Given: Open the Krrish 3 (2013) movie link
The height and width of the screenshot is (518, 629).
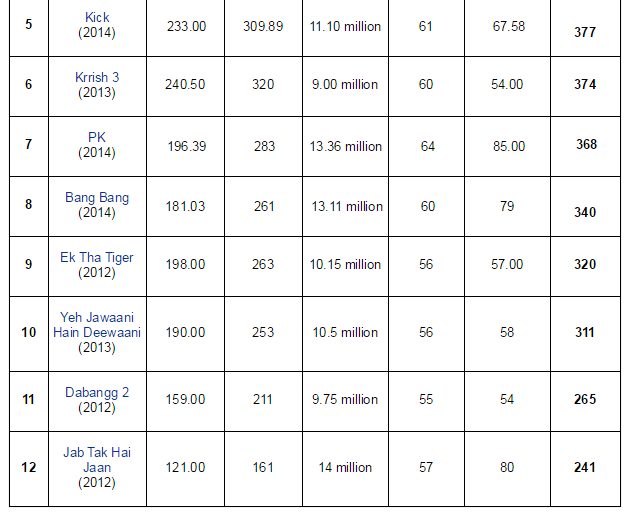Looking at the screenshot, I should pyautogui.click(x=97, y=77).
